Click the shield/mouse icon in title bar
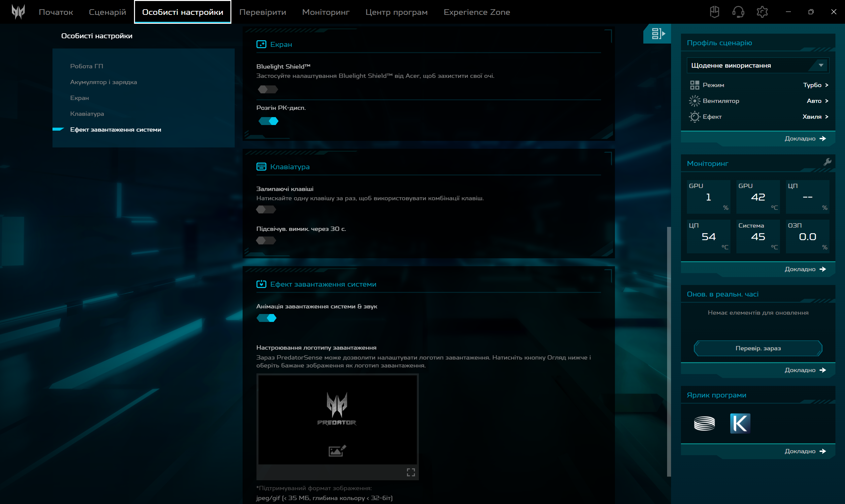Image resolution: width=845 pixels, height=504 pixels. click(714, 12)
